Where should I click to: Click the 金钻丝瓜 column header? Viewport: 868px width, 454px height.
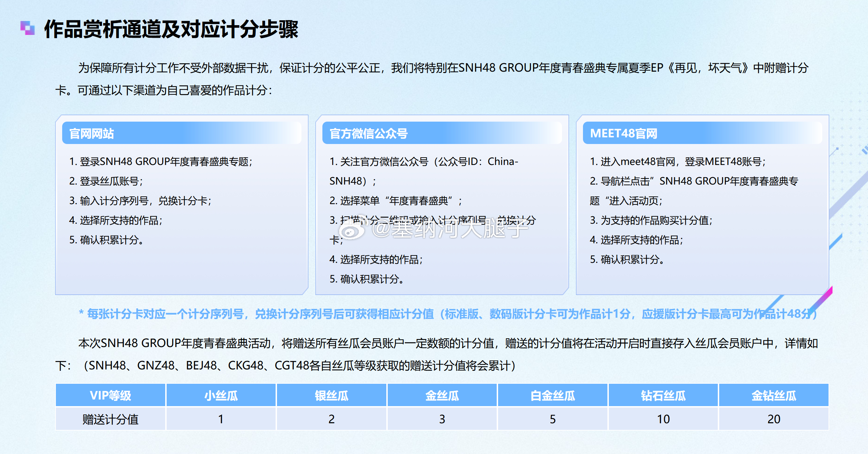(774, 395)
